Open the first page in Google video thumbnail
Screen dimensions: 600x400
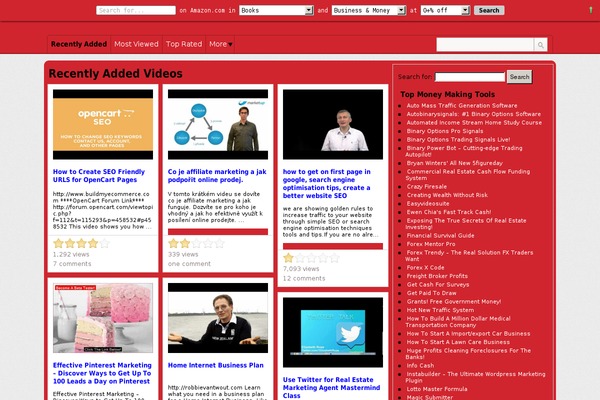click(333, 124)
